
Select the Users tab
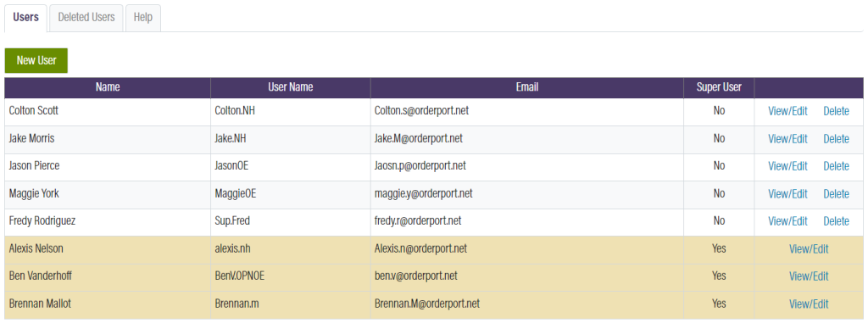click(26, 17)
